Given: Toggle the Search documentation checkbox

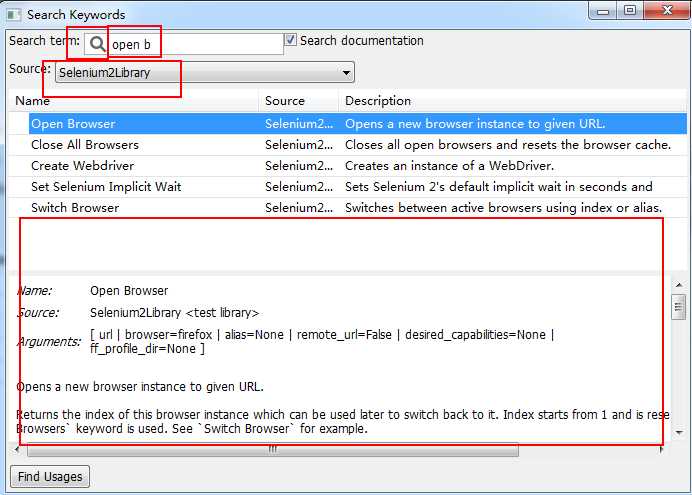Looking at the screenshot, I should [x=290, y=40].
